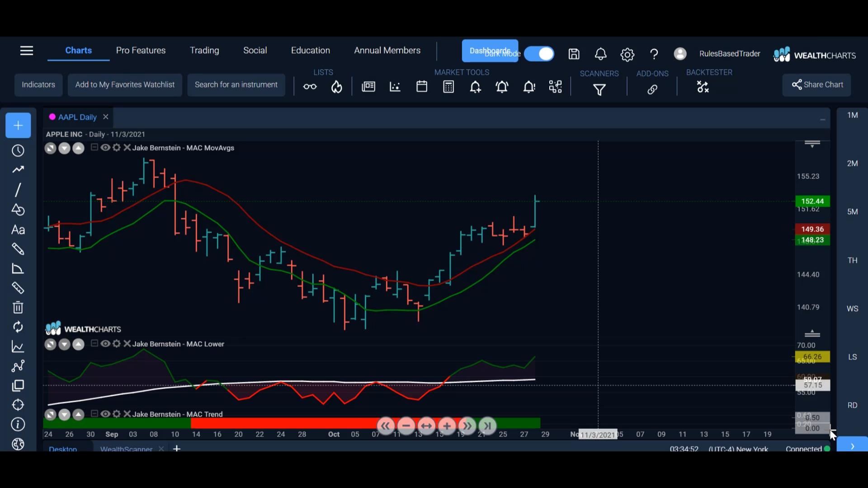868x488 pixels.
Task: Click the Indicators button
Action: coord(38,85)
